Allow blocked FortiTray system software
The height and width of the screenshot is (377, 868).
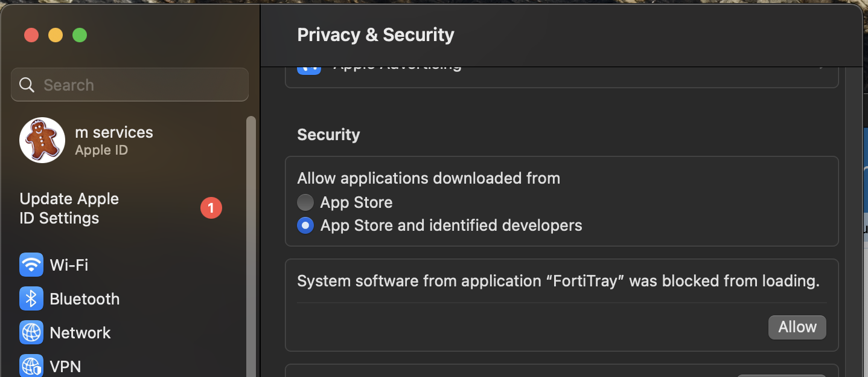(x=797, y=327)
